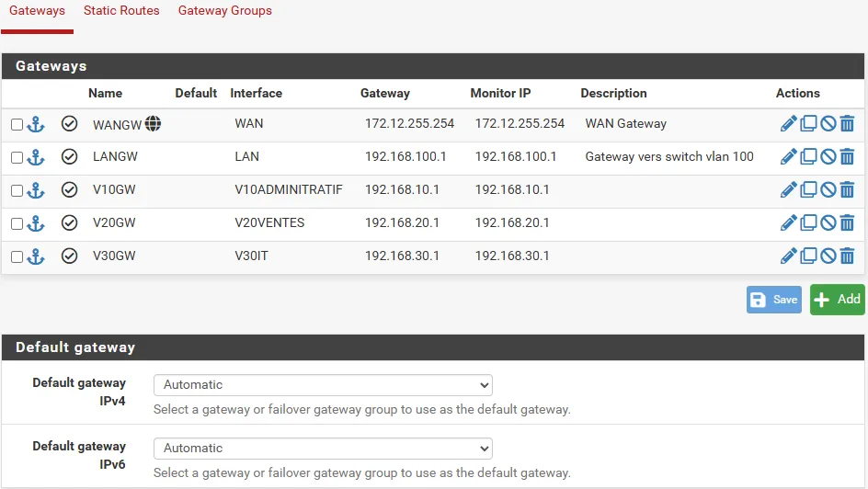Open the Default gateway IPv4 dropdown
This screenshot has height=489, width=868.
323,385
